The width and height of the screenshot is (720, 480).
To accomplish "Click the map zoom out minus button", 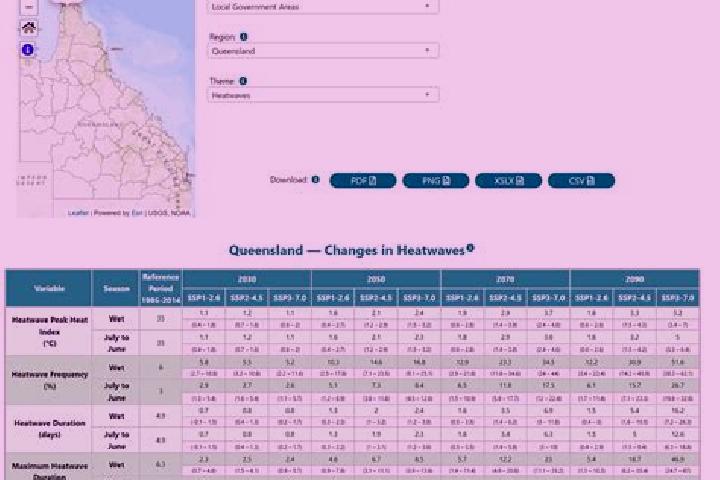I will (x=28, y=6).
